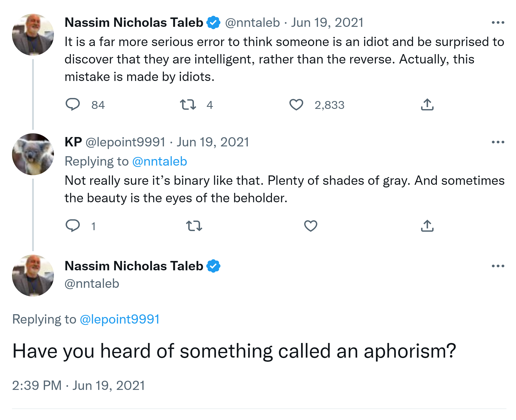The height and width of the screenshot is (420, 516).
Task: Click the @nntaleb mention in KP's reply
Action: click(160, 161)
